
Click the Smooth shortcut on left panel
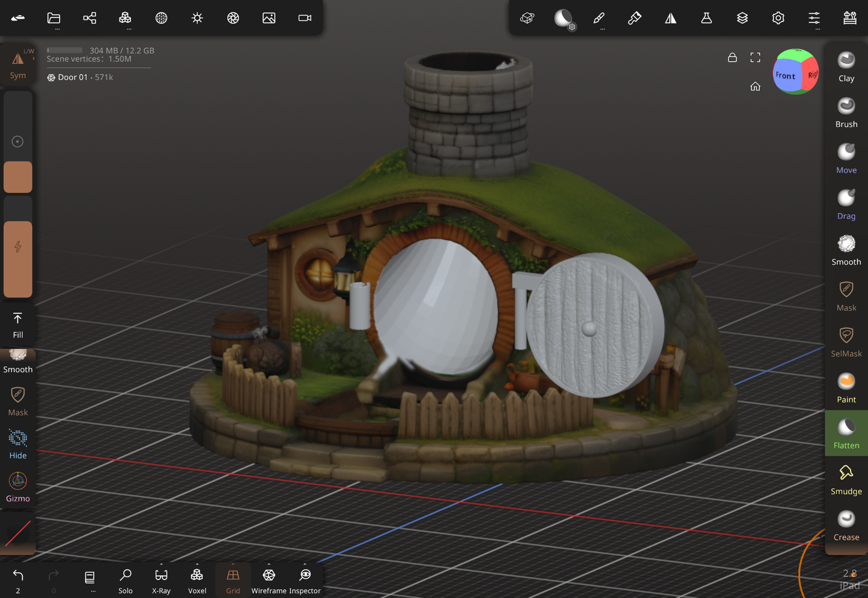(x=18, y=361)
